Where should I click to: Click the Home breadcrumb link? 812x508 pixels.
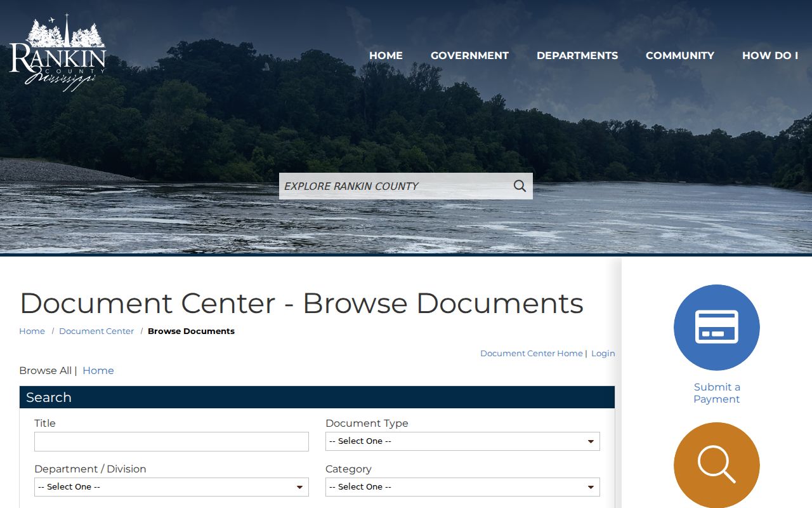(32, 331)
